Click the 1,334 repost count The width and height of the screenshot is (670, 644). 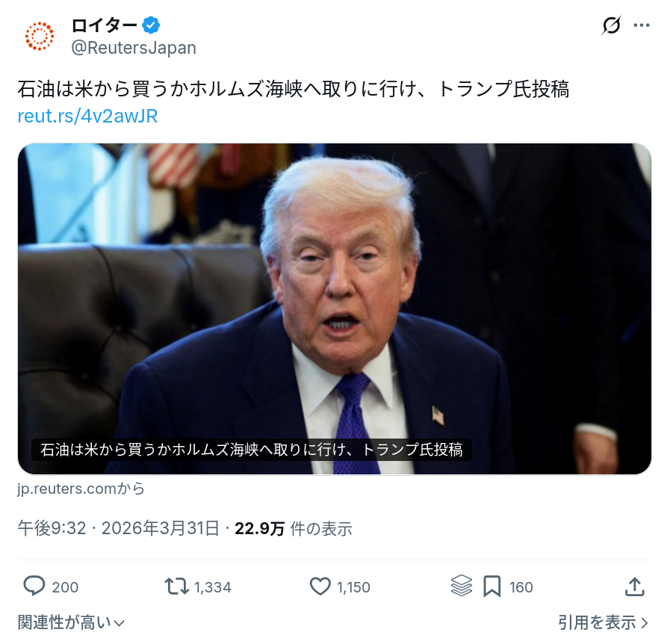pos(212,587)
